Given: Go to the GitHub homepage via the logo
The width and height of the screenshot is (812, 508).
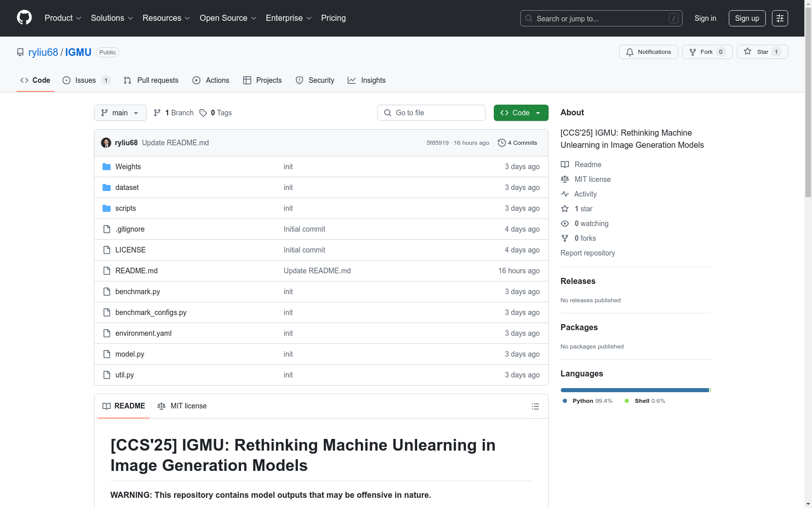Looking at the screenshot, I should [x=24, y=18].
